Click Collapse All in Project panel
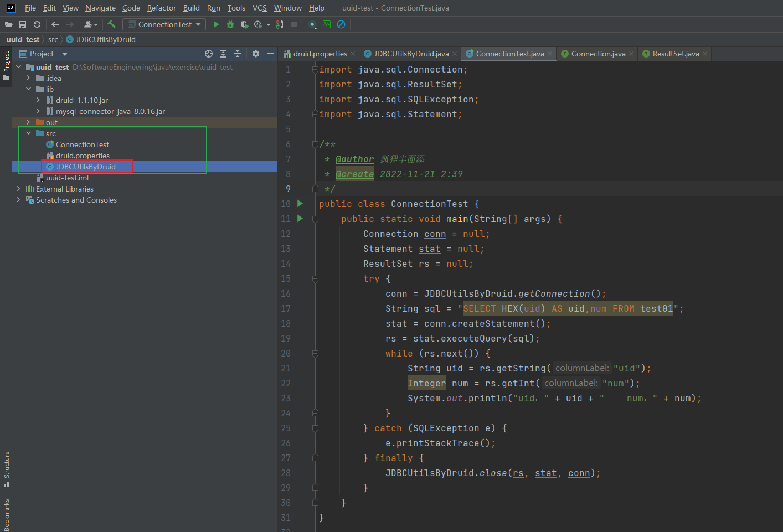 click(238, 54)
